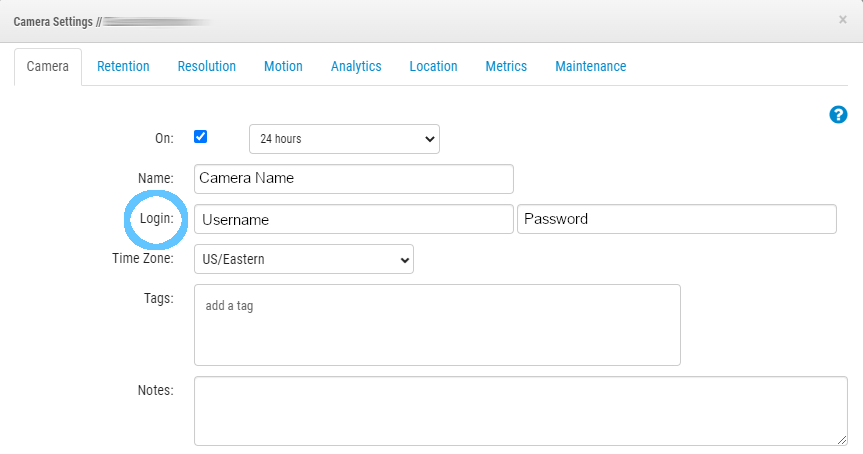This screenshot has height=454, width=863.
Task: Switch to the Analytics tab
Action: point(356,67)
